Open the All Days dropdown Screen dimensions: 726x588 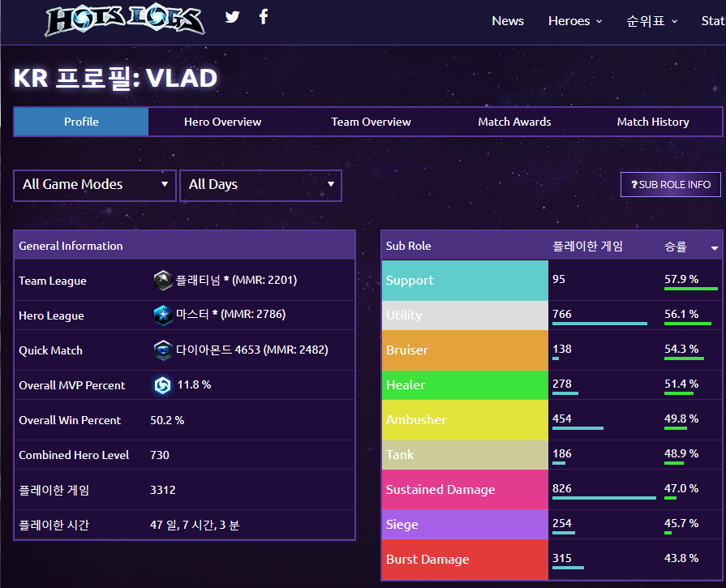tap(260, 185)
